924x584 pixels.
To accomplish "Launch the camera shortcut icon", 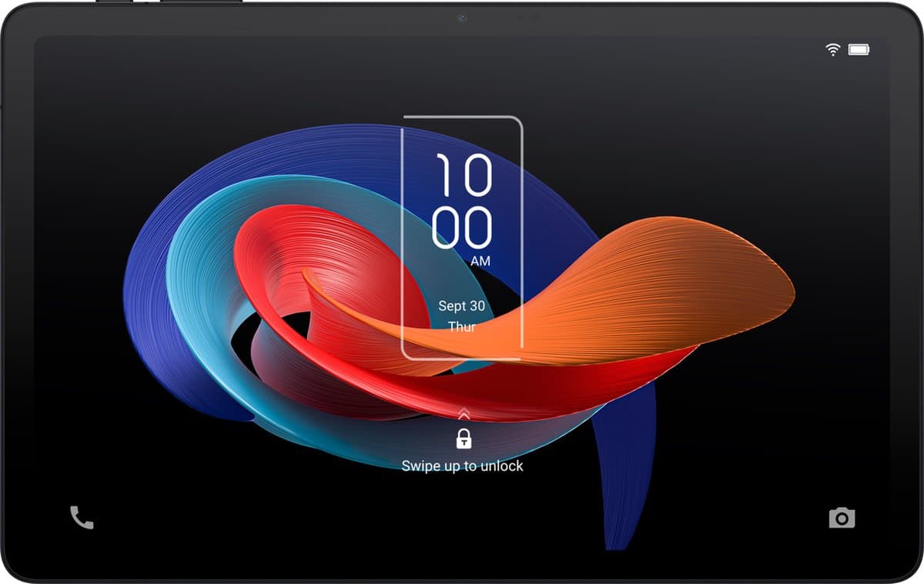I will [x=842, y=518].
